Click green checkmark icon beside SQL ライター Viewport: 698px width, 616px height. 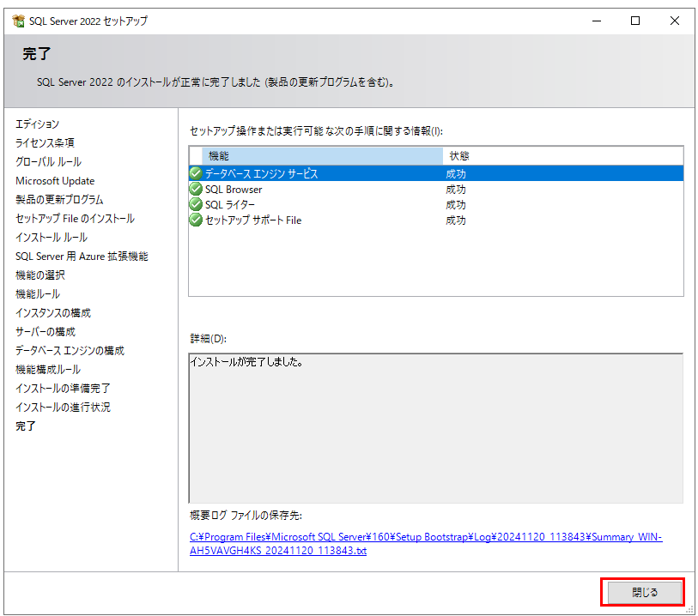click(x=196, y=205)
